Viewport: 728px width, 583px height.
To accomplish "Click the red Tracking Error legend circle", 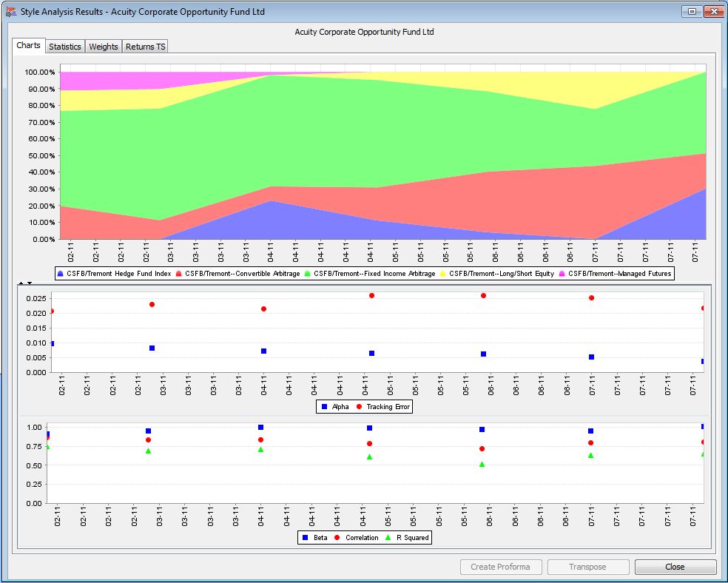I will coord(359,407).
